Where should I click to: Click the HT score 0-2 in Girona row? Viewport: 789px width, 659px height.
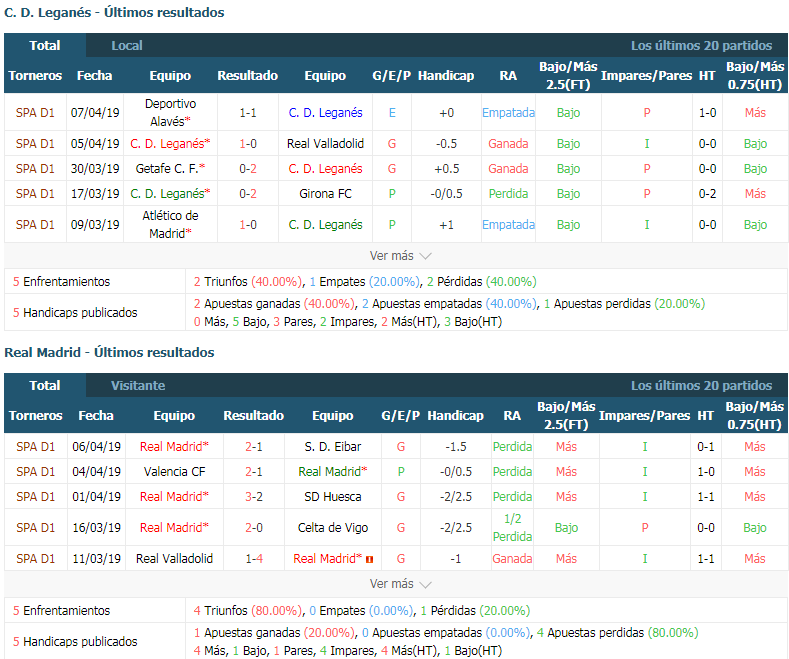coord(707,194)
